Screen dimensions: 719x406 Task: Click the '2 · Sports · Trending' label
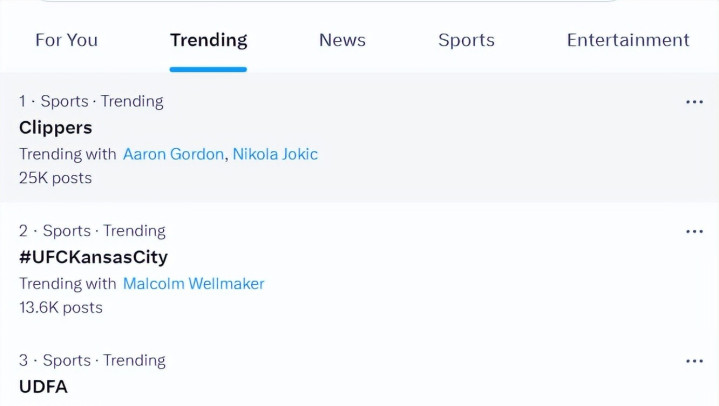[x=92, y=231]
